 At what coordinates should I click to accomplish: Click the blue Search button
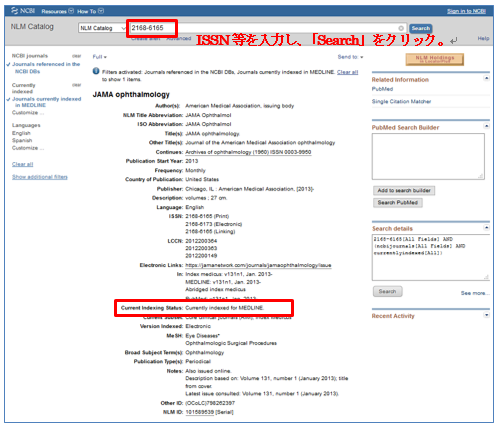click(x=421, y=28)
